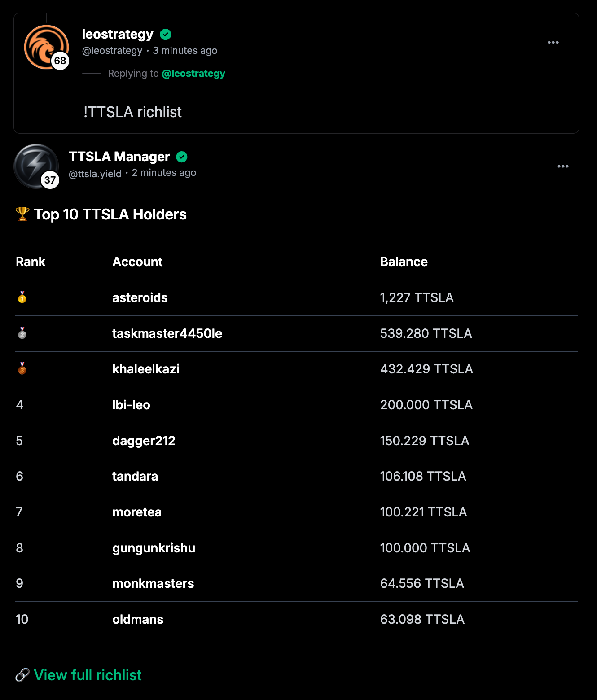Click the gold medal rank icon
The image size is (597, 700).
pyautogui.click(x=22, y=297)
